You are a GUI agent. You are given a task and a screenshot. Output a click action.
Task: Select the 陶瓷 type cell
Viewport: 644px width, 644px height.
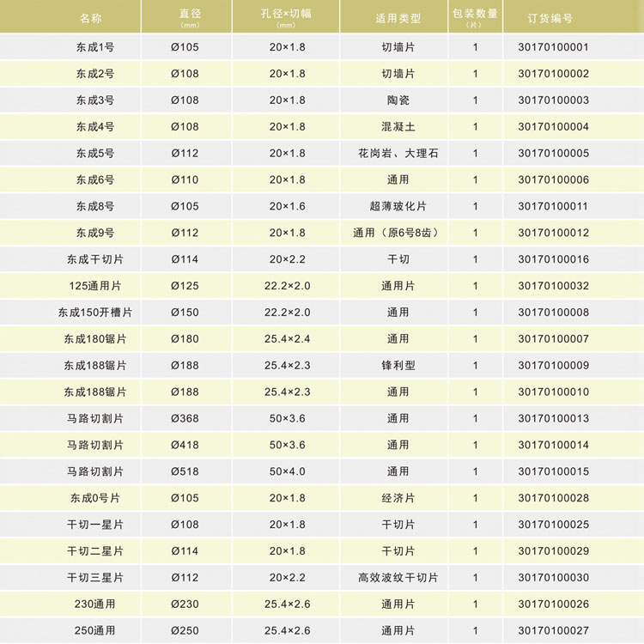398,100
